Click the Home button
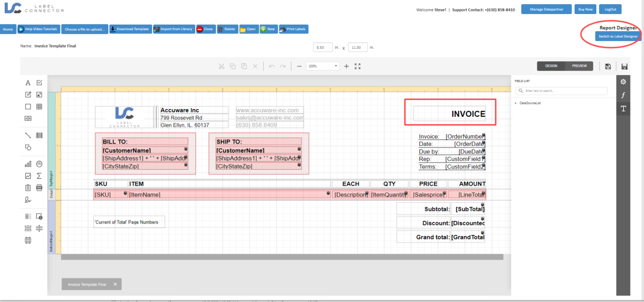Viewport: 644px width, 302px height. point(8,29)
